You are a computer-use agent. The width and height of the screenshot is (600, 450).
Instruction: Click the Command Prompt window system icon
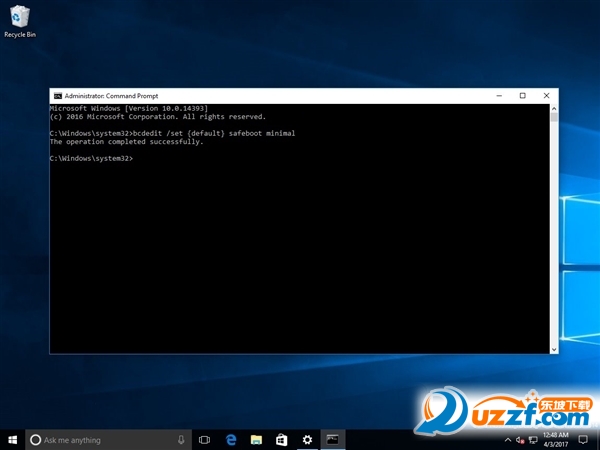(x=58, y=96)
